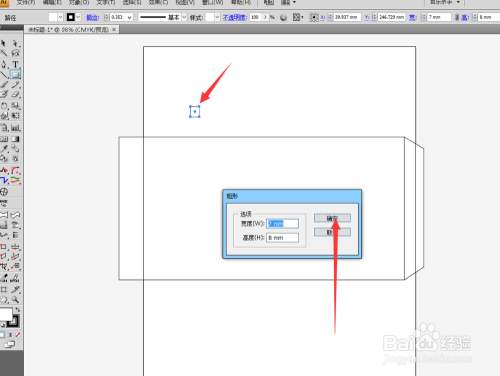
Task: Open the 文件(F) menu
Action: 26,2
